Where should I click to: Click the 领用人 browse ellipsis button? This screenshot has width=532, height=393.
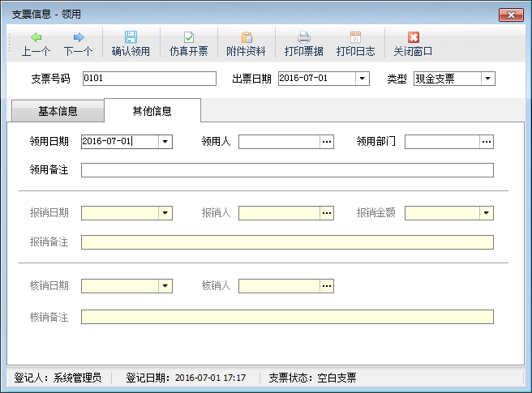(x=327, y=142)
